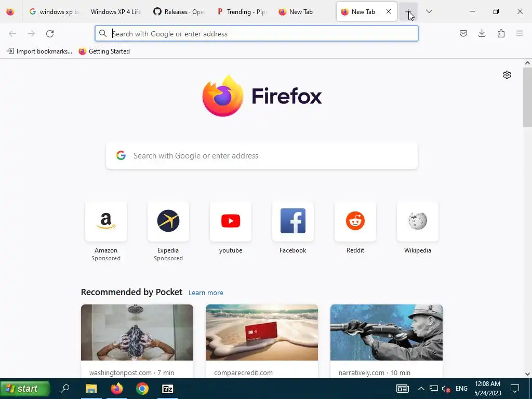Open the washingtonpost.com story thumbnail
Viewport: 532px width, 399px height.
[137, 332]
